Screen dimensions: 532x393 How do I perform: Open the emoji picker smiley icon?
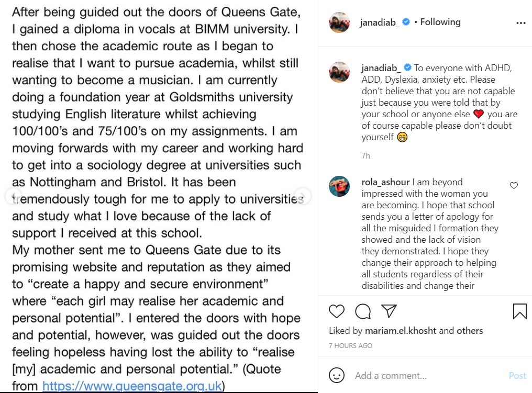[337, 375]
